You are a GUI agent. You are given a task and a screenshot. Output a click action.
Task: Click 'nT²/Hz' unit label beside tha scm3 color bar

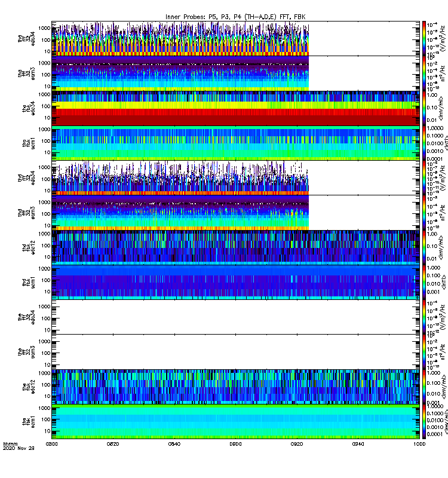click(443, 73)
